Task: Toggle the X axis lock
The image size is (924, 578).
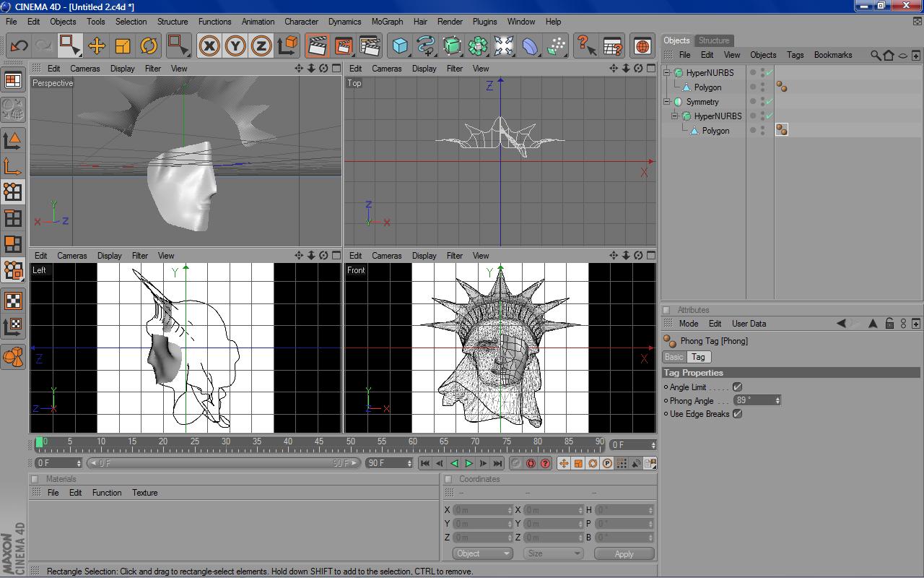Action: point(209,46)
